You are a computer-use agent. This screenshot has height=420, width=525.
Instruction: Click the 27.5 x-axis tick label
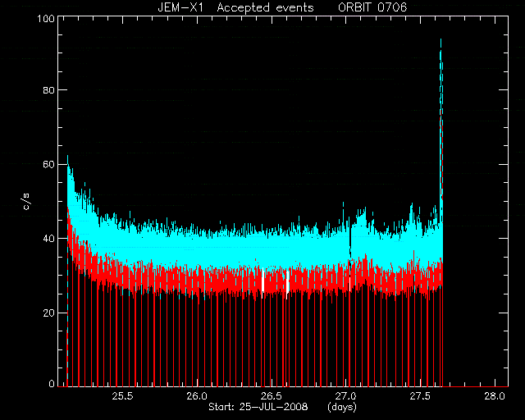click(x=420, y=396)
